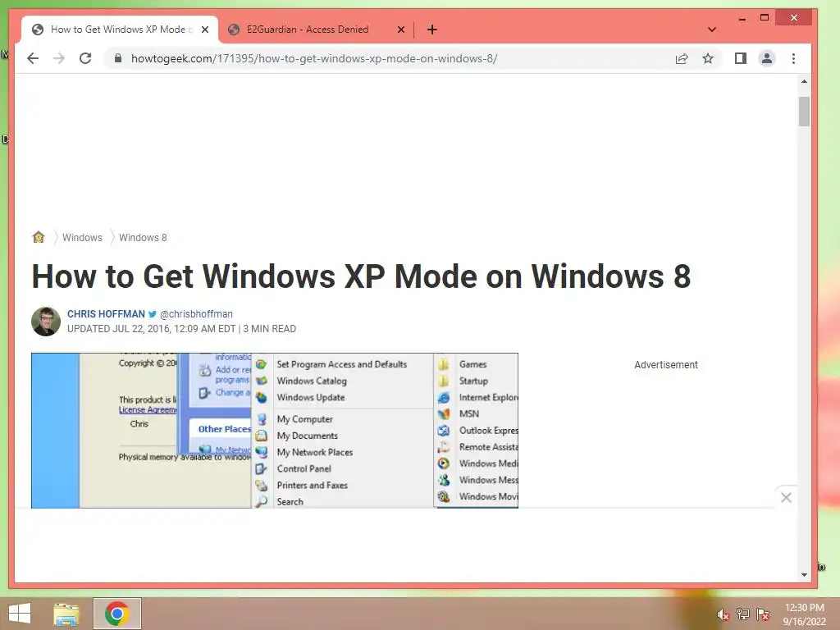
Task: Click Chris Hoffman's author photo
Action: pos(46,322)
